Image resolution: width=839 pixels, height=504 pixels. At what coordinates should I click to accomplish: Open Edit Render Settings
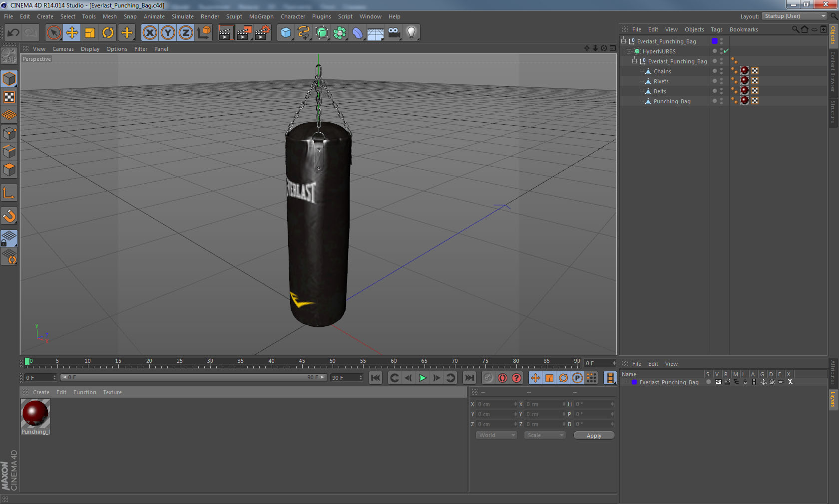click(x=262, y=33)
